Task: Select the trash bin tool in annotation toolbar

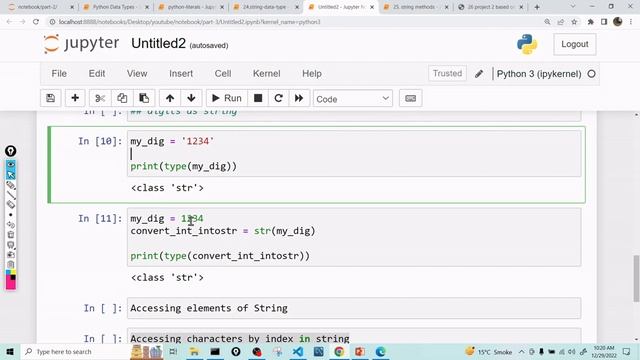Action: tap(11, 235)
